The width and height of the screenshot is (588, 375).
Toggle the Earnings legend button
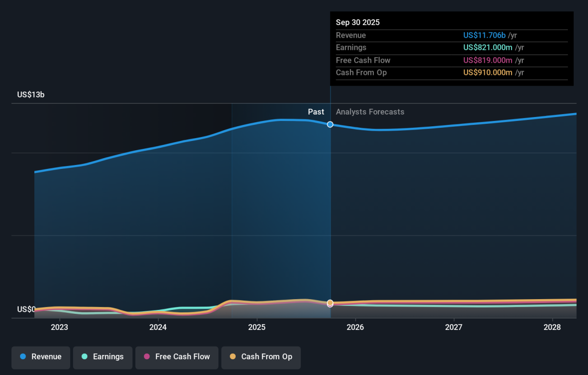pyautogui.click(x=102, y=357)
